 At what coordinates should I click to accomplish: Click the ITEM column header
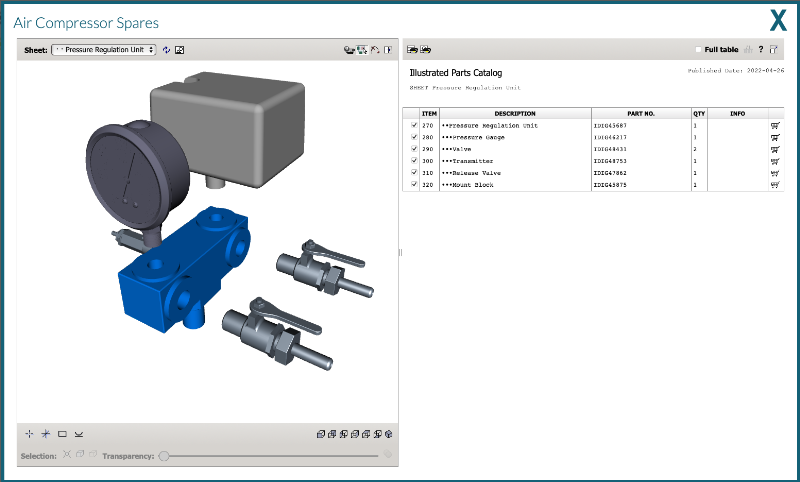(429, 113)
